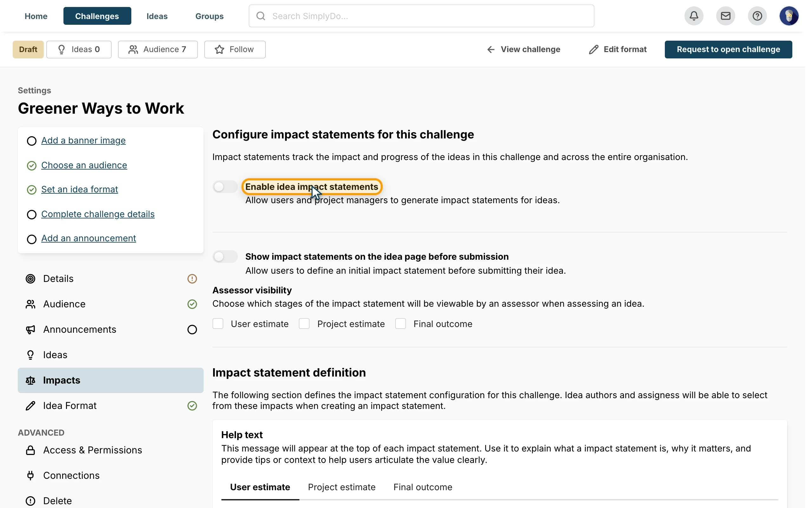
Task: Click the View challenge back link
Action: tap(523, 50)
